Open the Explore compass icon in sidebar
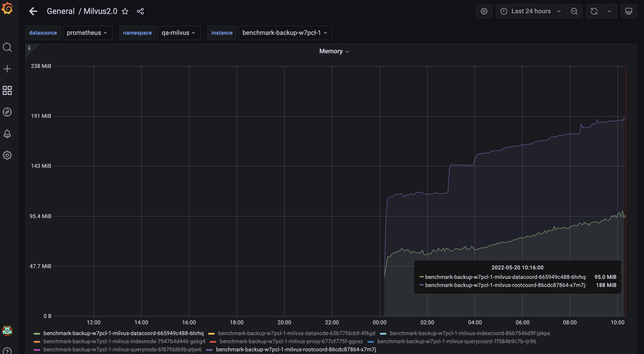The width and height of the screenshot is (644, 354). pos(7,112)
